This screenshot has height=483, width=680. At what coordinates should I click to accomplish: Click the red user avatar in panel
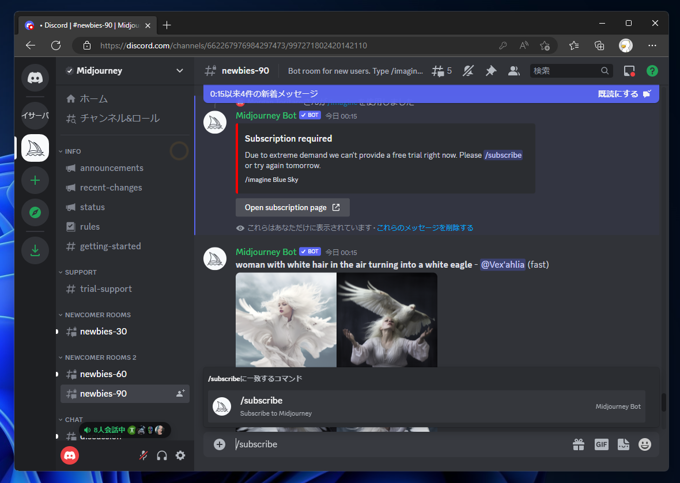coord(70,455)
